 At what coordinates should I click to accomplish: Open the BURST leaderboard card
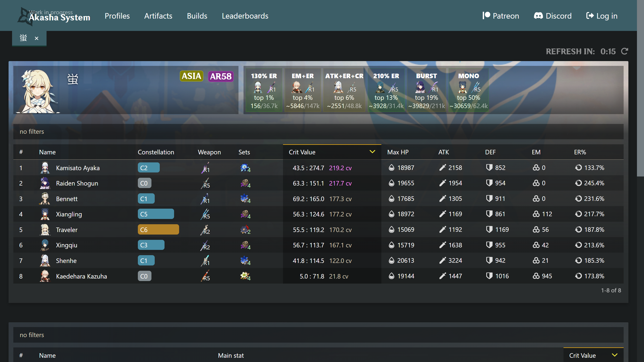(426, 90)
